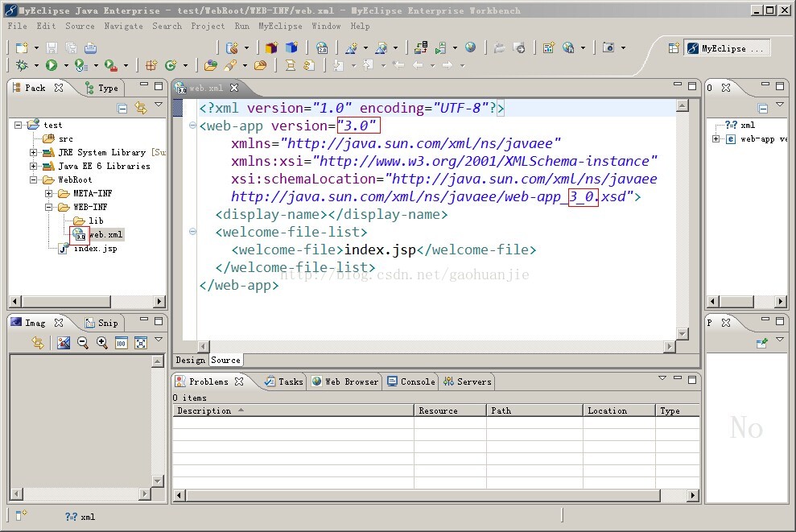This screenshot has width=796, height=532.
Task: Click the Print icon in toolbar
Action: click(90, 47)
